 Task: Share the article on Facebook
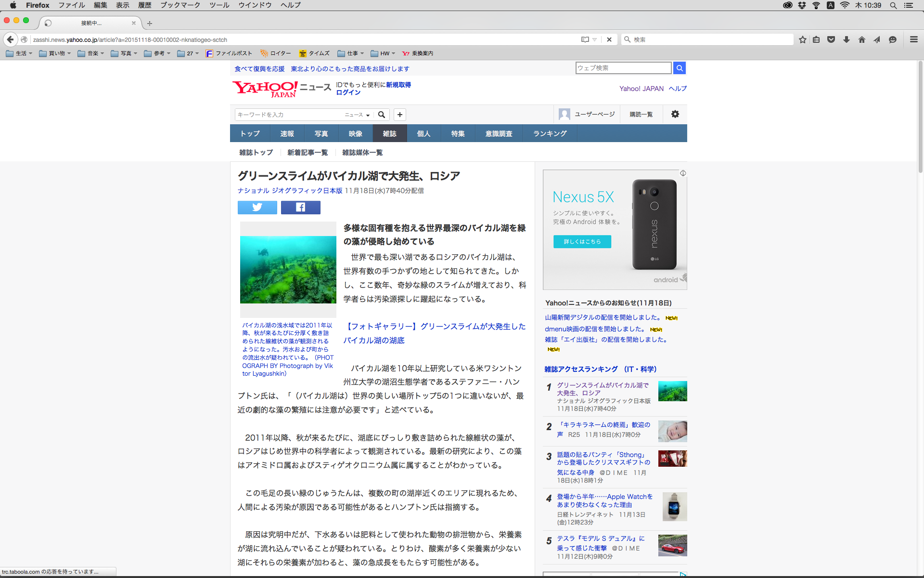[300, 207]
